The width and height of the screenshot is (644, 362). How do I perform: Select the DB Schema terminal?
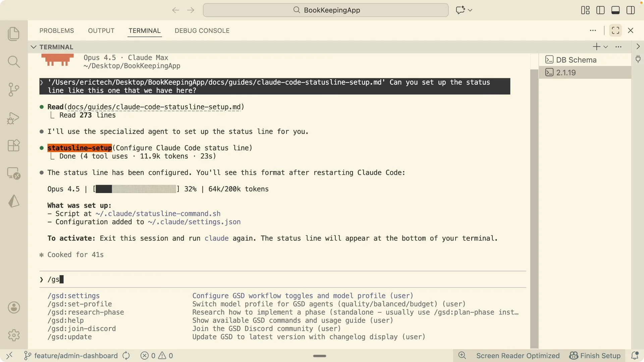585,60
